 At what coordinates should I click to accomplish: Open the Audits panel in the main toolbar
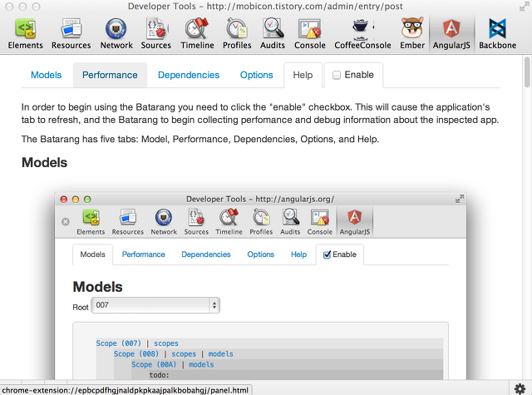[x=273, y=34]
